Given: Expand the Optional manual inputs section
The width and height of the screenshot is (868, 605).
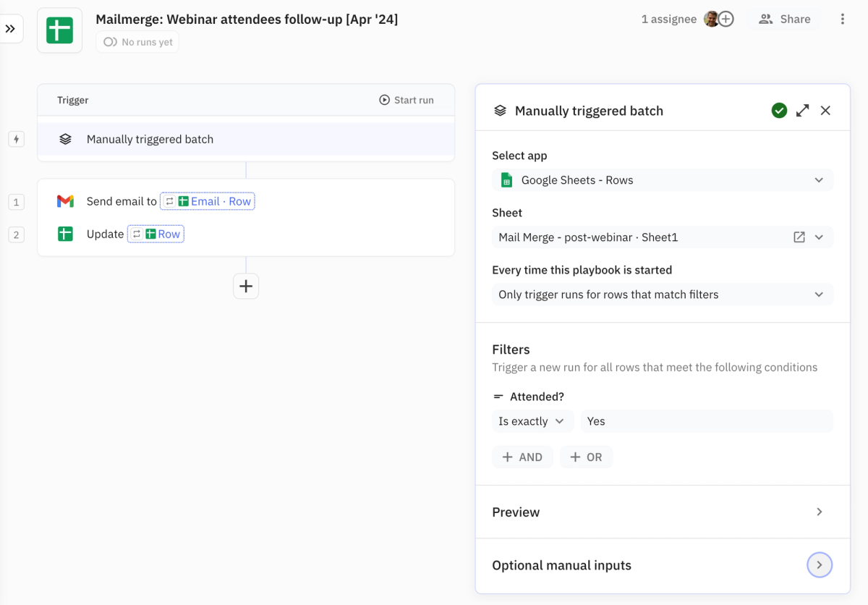Looking at the screenshot, I should point(820,564).
